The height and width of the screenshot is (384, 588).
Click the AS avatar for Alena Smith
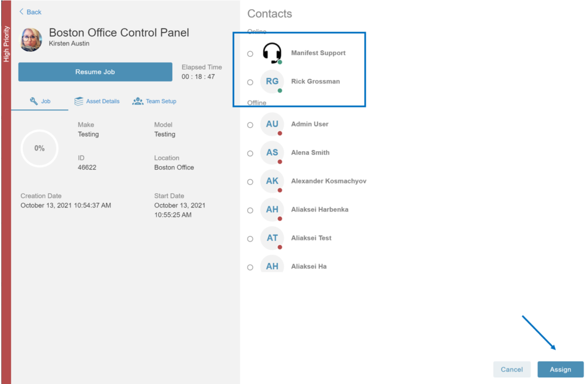272,153
